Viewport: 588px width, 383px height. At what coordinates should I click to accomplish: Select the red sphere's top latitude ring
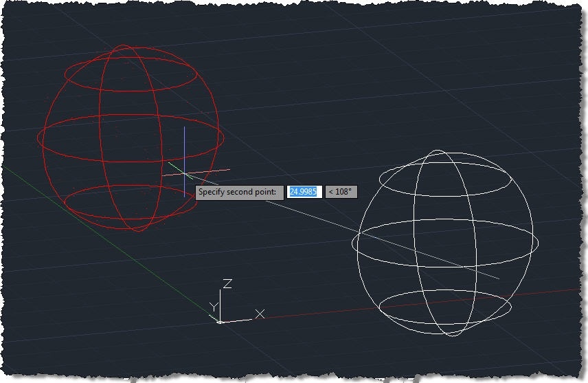(x=130, y=87)
